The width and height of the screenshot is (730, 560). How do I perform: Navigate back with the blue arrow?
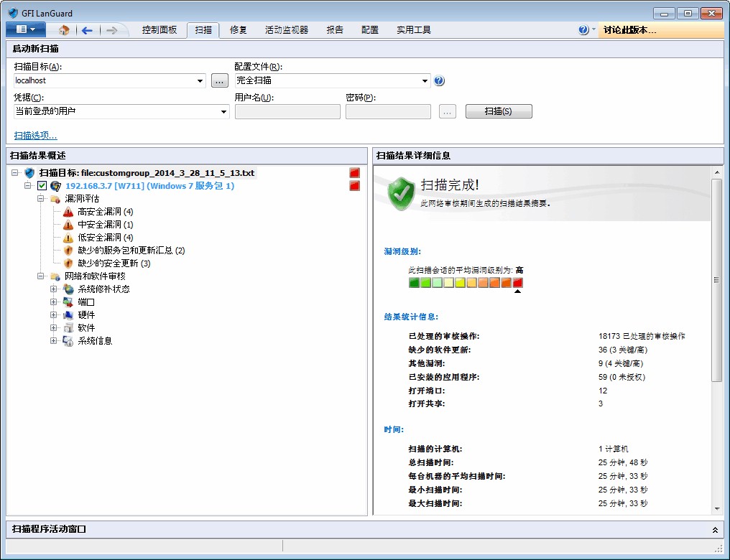click(87, 30)
